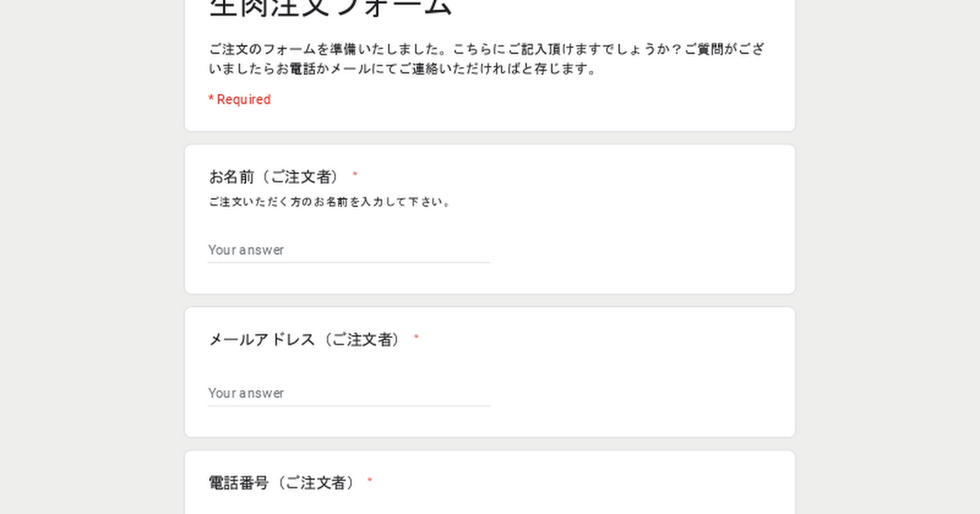Screen dimensions: 980x514
Task: Click the red asterisk beside 電話番号（ご注文者）
Action: 370,481
